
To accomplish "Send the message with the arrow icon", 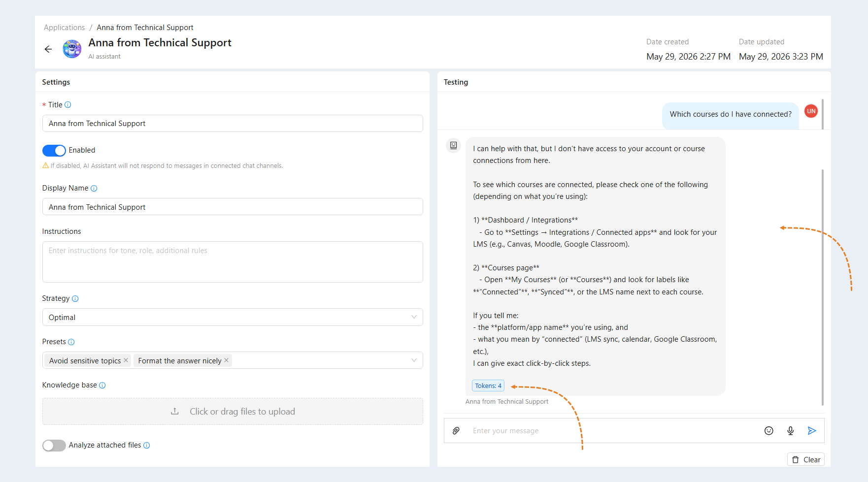I will pyautogui.click(x=812, y=431).
